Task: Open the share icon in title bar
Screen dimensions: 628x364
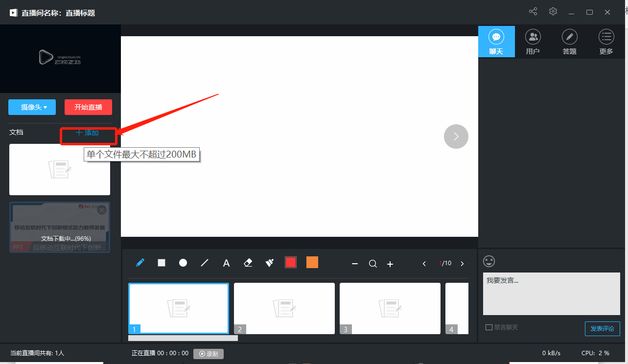Action: tap(533, 12)
